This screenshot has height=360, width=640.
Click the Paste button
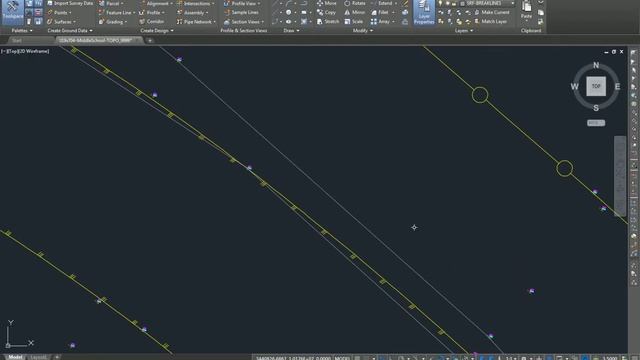(x=527, y=11)
